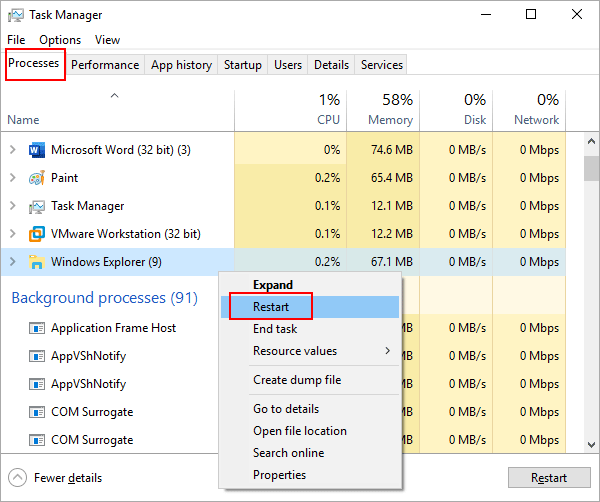Sort by the CPU column header
600x502 pixels.
coord(291,111)
